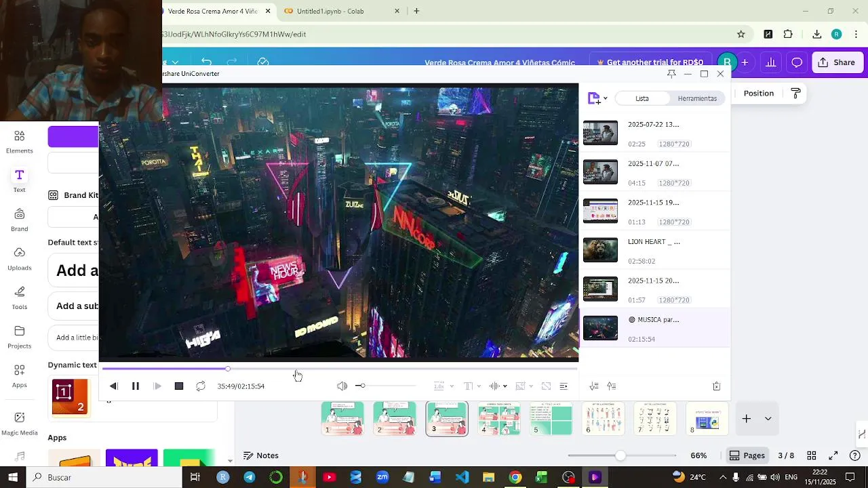Select video 2025-11-15 19... in list
The width and height of the screenshot is (868, 488).
click(655, 211)
